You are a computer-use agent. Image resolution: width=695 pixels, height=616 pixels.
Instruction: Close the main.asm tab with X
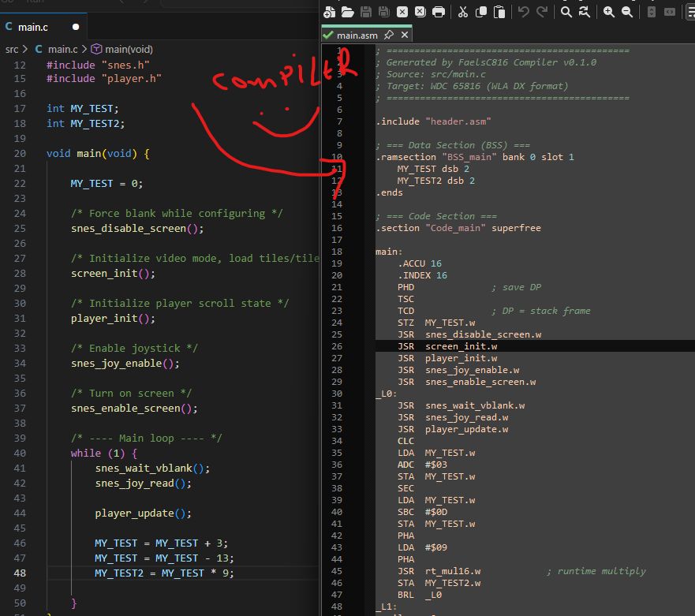(x=404, y=35)
